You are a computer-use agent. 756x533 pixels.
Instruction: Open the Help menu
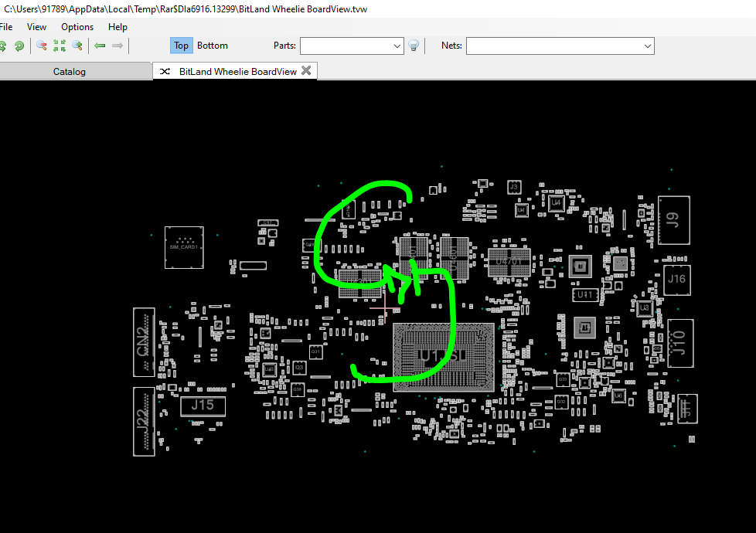pos(117,27)
